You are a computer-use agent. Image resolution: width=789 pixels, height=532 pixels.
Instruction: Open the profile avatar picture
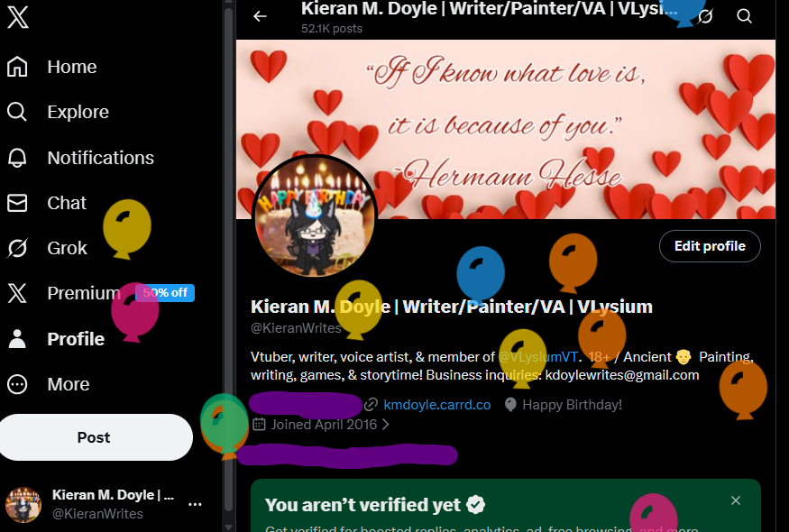pos(315,216)
